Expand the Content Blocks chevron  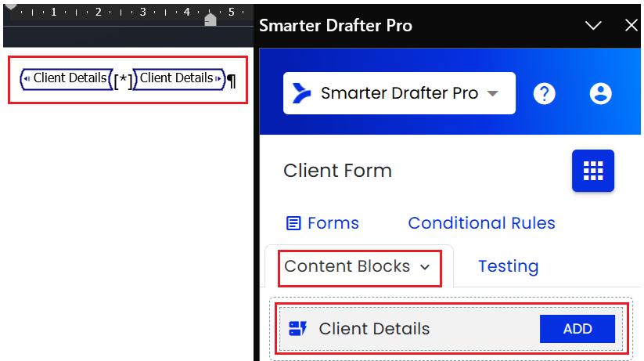click(425, 267)
